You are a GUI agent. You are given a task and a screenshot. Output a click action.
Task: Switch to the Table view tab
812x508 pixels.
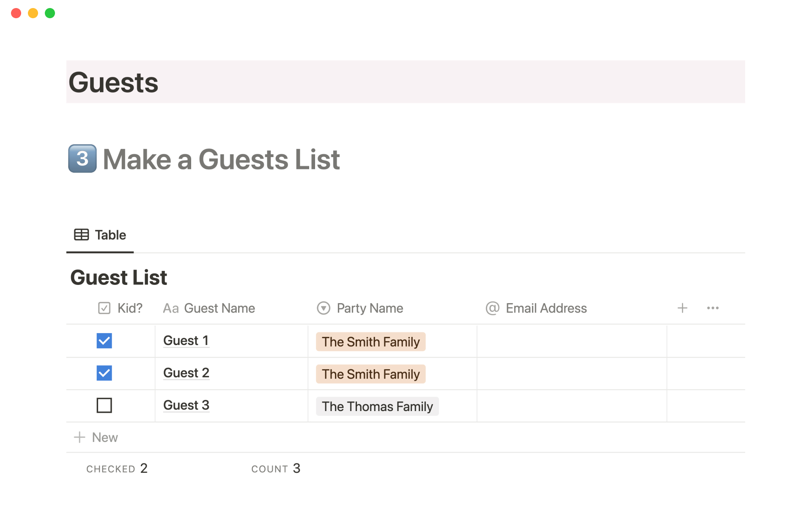point(100,235)
